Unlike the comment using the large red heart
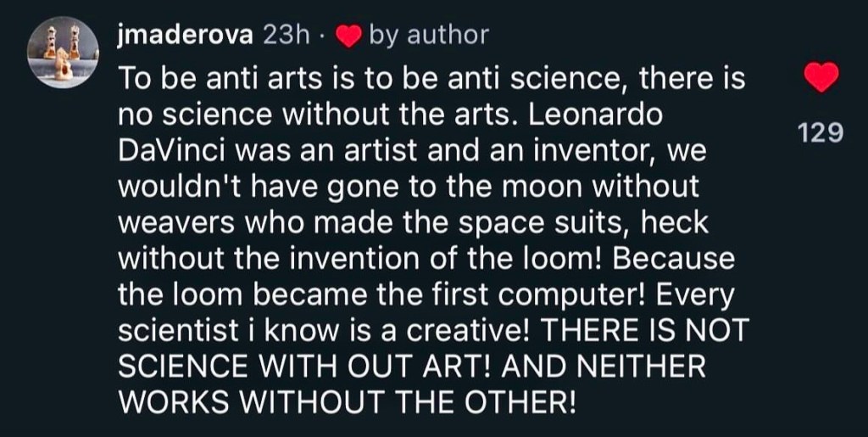 821,80
